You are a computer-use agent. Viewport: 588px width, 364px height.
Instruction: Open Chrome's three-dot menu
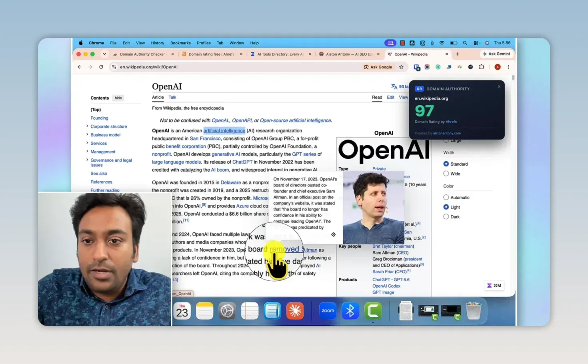click(508, 67)
